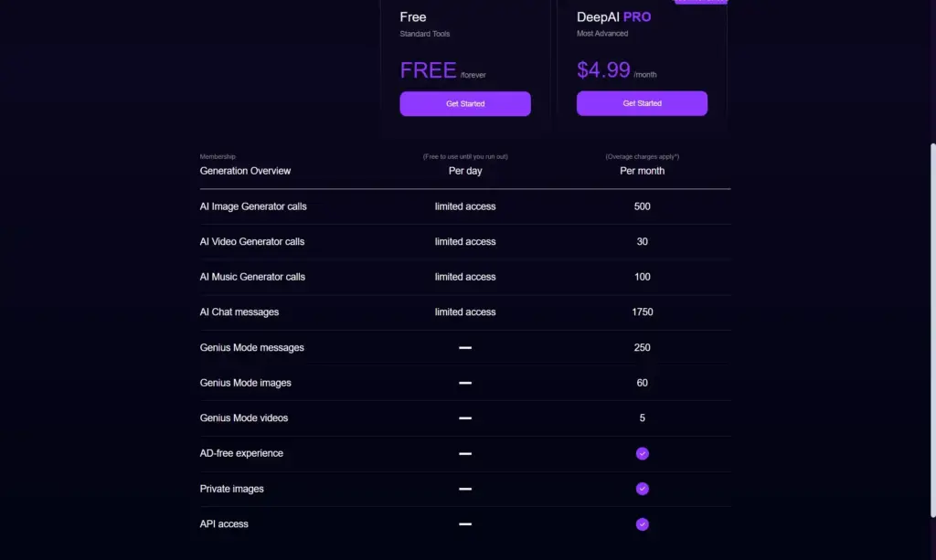Click the Private images purple checkmark icon
The width and height of the screenshot is (936, 560).
(642, 489)
